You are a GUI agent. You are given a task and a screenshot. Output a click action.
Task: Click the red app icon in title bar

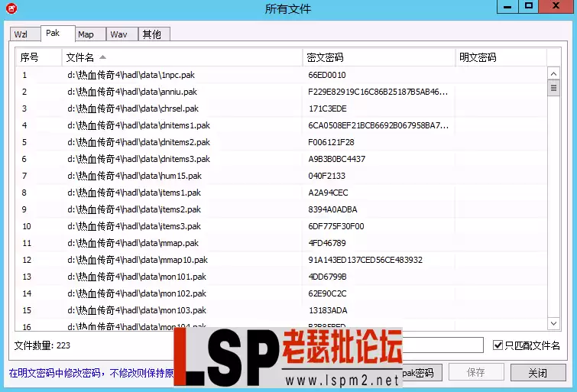(x=11, y=8)
